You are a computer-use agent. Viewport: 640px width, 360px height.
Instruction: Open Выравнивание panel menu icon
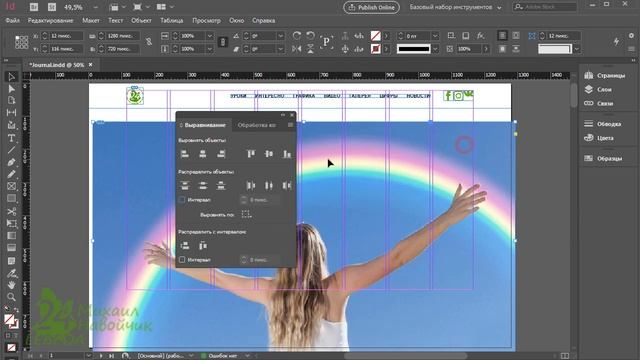tap(290, 125)
